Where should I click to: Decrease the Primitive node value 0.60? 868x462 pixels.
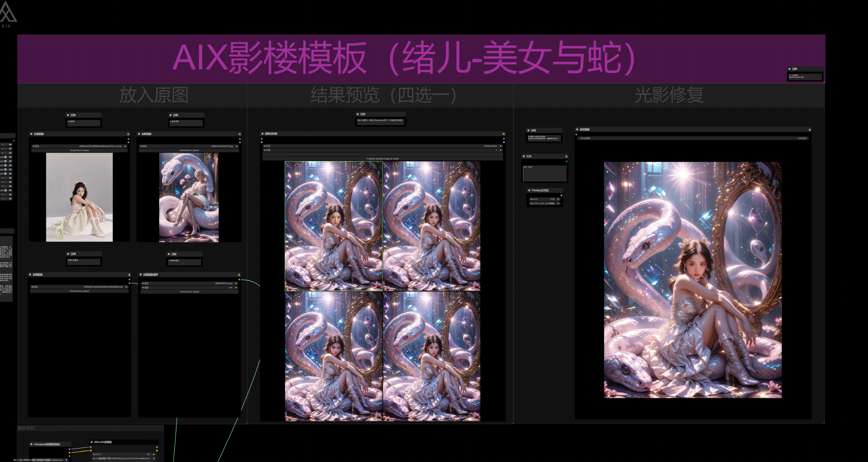(x=531, y=199)
